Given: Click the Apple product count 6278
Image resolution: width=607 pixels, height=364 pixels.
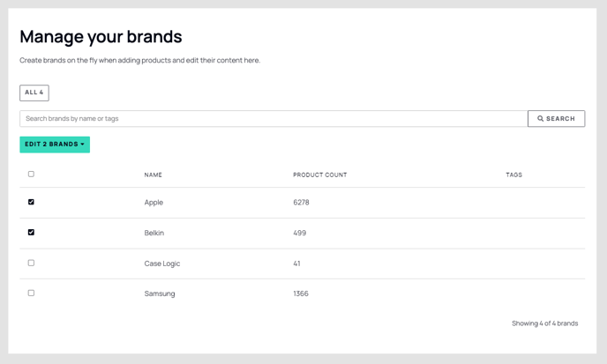Looking at the screenshot, I should coord(301,203).
